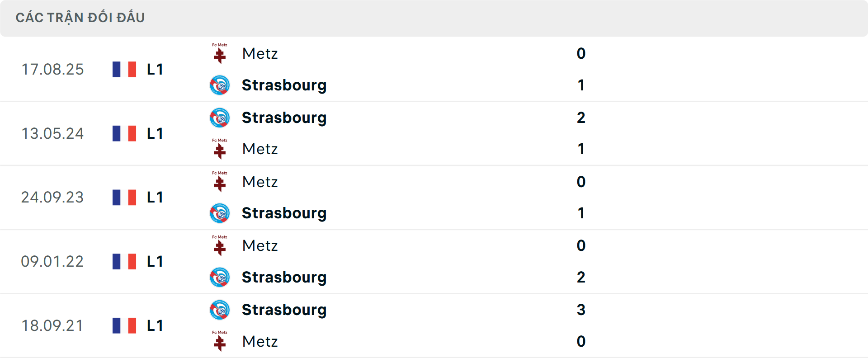Click the Strasbourg logo in the 18.09.21 row

220,310
